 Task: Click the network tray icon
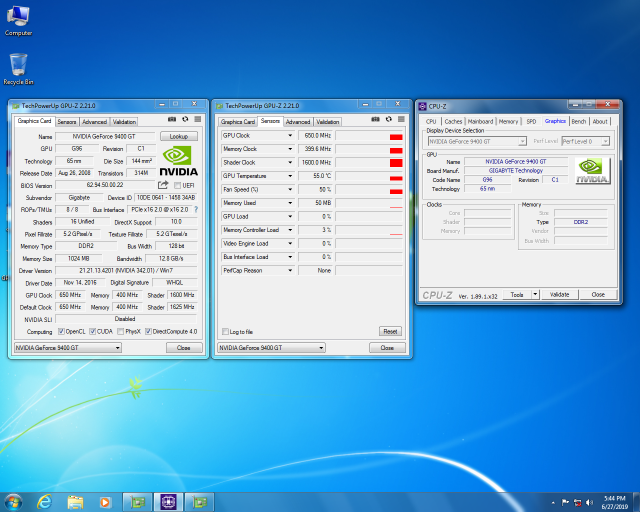coord(578,503)
